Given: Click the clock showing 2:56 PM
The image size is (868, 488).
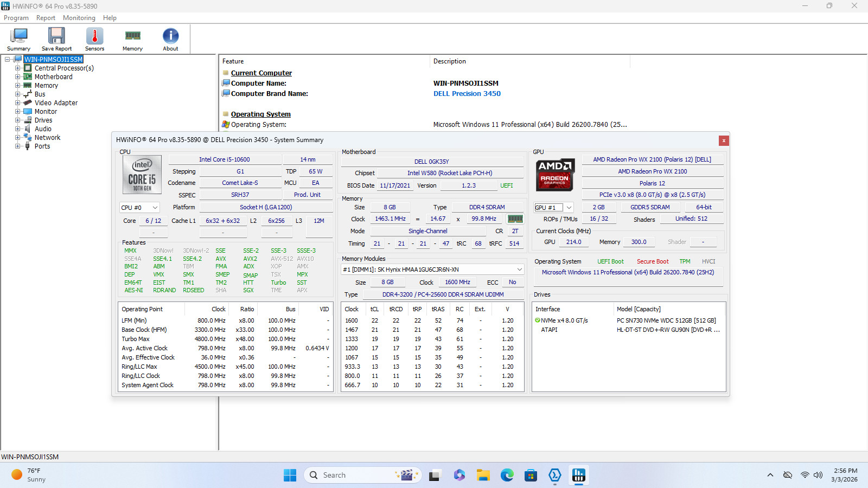Looking at the screenshot, I should click(x=845, y=471).
